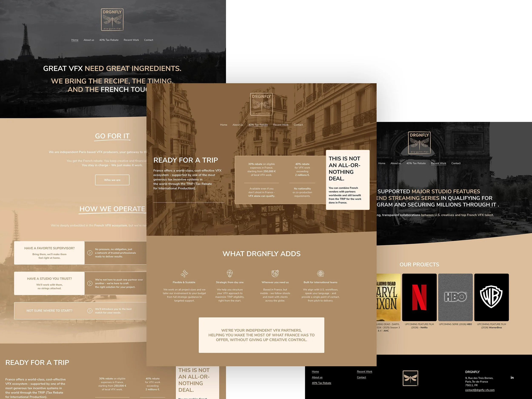532x399 pixels.
Task: Open Recent Work in the right page navigation
Action: coord(438,163)
